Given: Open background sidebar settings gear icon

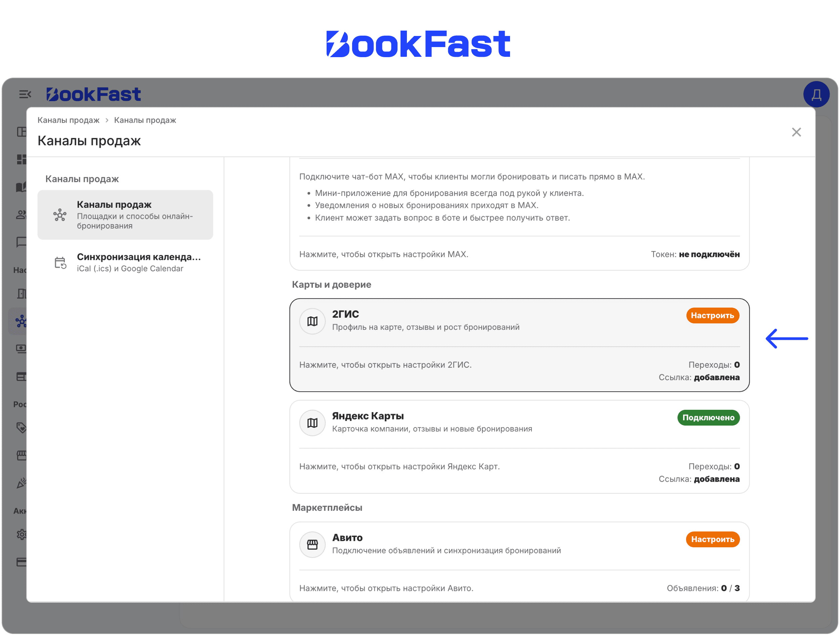Looking at the screenshot, I should point(22,535).
